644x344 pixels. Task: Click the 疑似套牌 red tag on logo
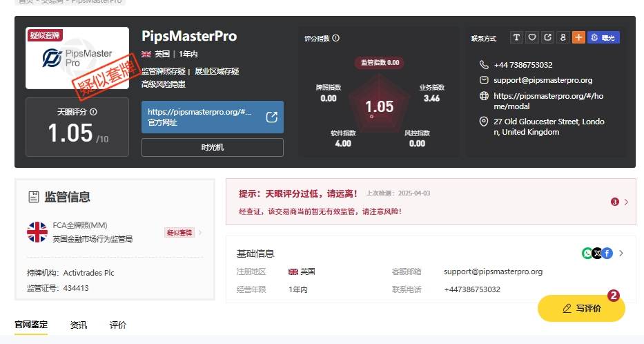pyautogui.click(x=45, y=35)
